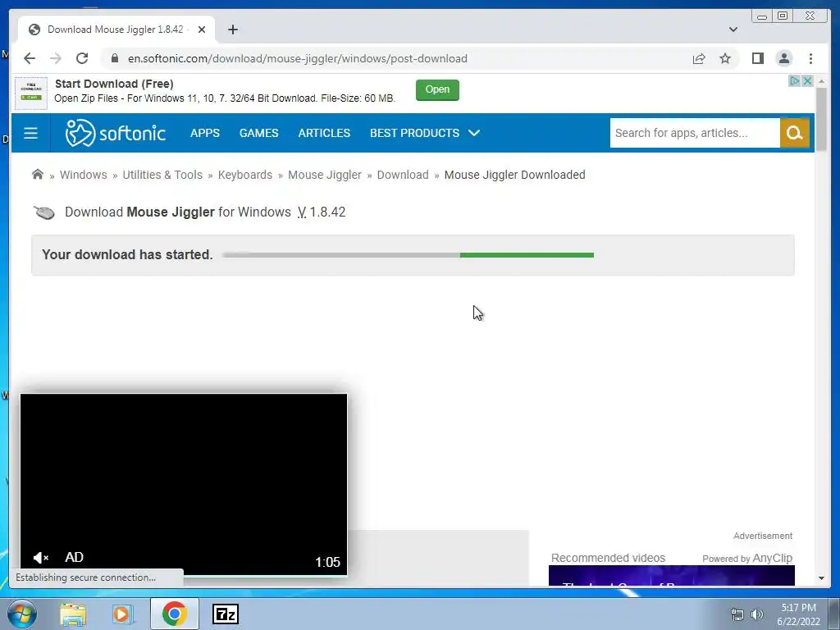Open AdChoices info icon on banner
Screen dimensions: 840x630
tap(795, 81)
